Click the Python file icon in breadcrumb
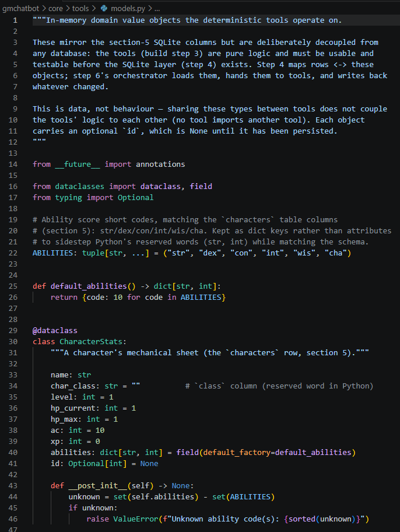 coord(104,9)
